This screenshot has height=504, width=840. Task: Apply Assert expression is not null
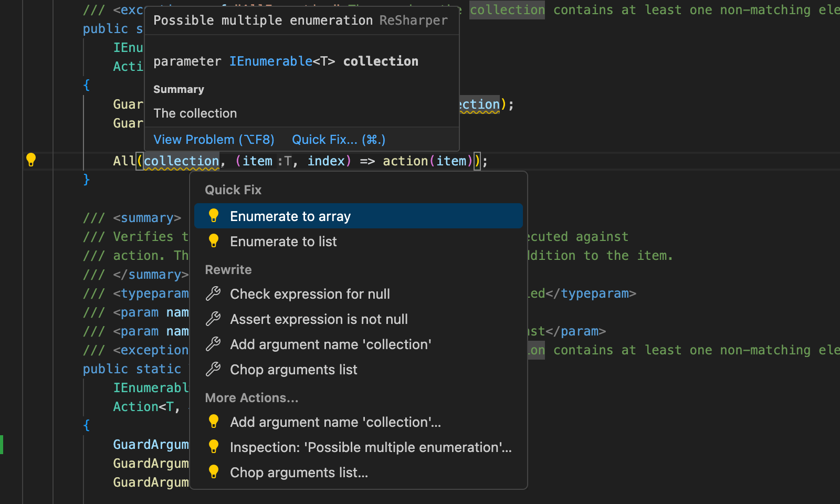319,319
